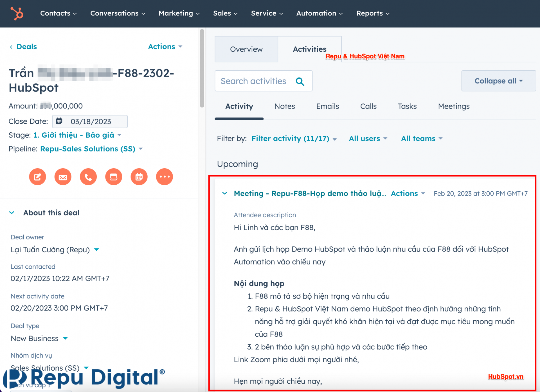Click the Nội dung họp heading
This screenshot has width=540, height=392.
[x=259, y=284]
